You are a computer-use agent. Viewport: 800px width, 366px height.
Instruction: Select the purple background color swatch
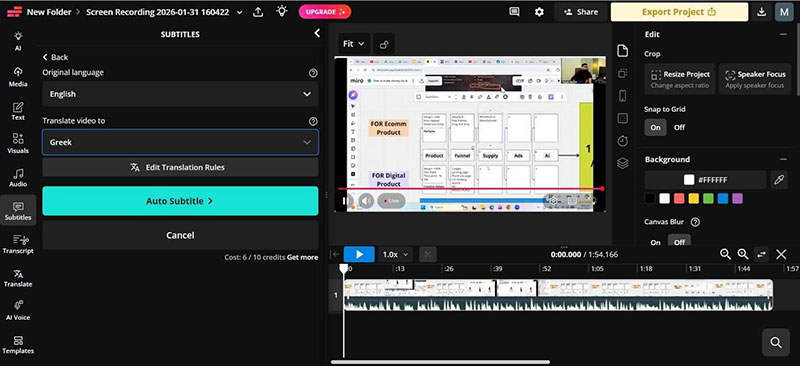pos(737,199)
